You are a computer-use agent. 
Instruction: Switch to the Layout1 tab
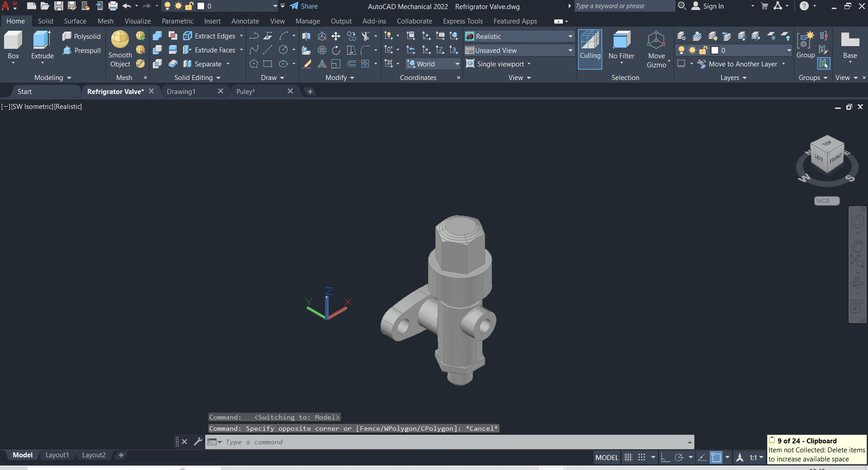point(57,455)
